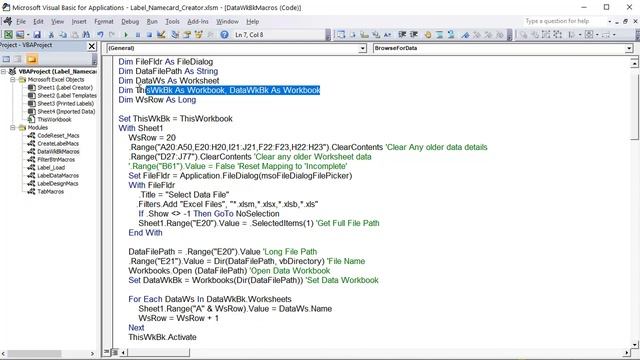Click Uncomment Block toolbar icon
The image size is (640, 360).
click(x=451, y=35)
